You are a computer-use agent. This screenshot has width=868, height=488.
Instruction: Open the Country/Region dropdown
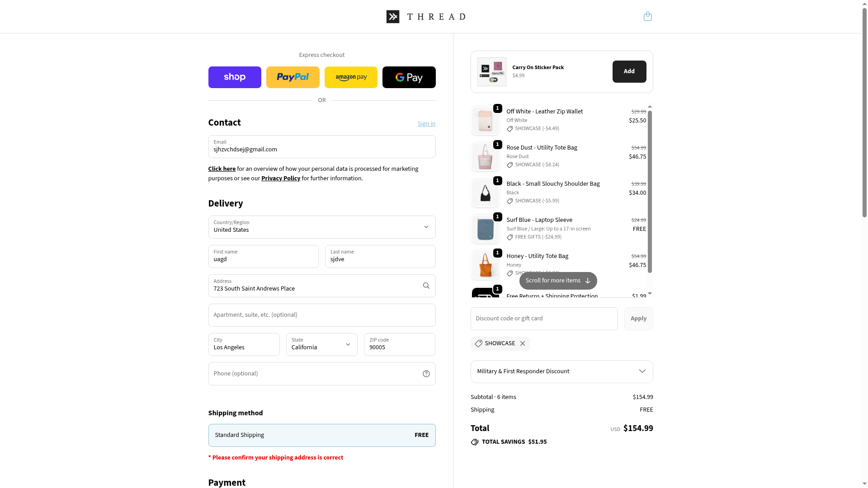coord(321,227)
